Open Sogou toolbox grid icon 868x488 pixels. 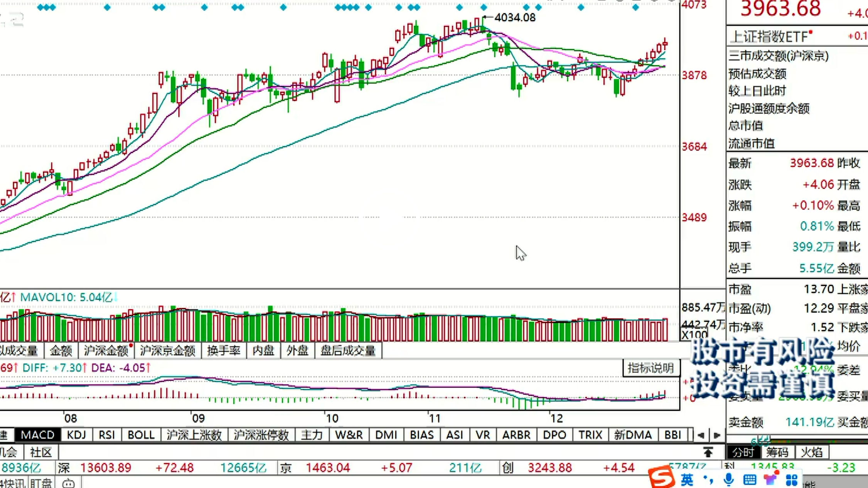click(x=792, y=480)
